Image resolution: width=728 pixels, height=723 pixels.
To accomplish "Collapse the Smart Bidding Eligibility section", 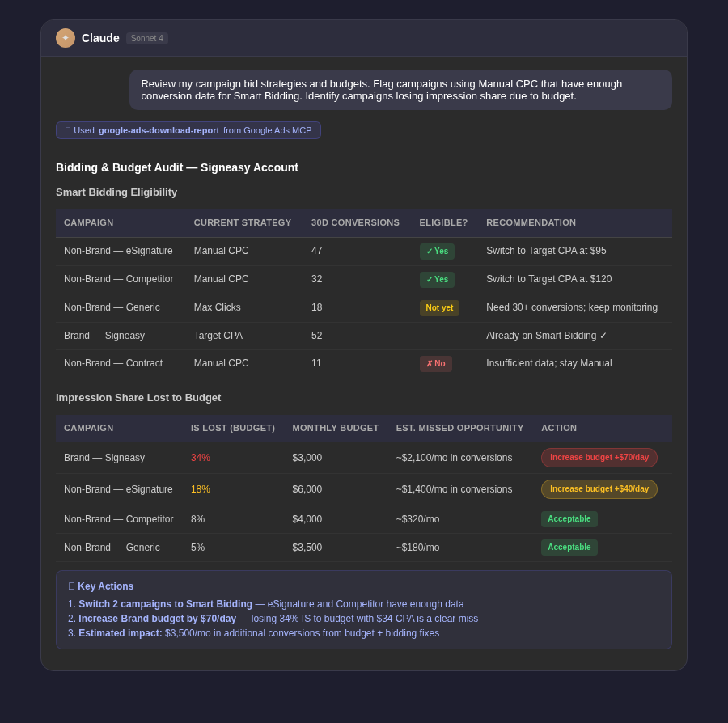I will [x=116, y=192].
